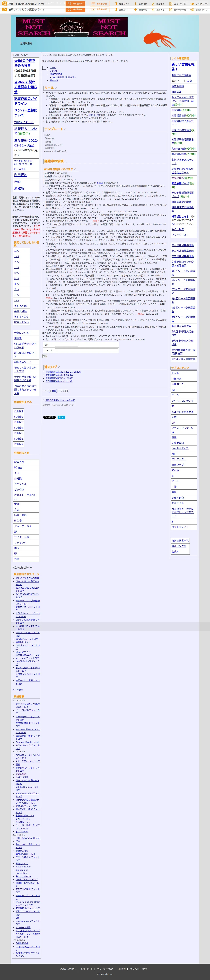Click the edit pencil beside ルール heading
This screenshot has height=980, width=210.
pos(56,88)
